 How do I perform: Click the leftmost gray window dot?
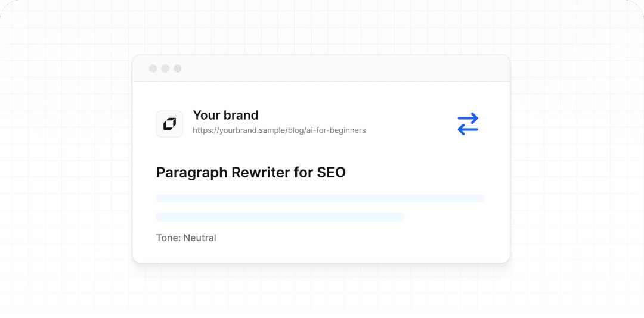pos(153,68)
